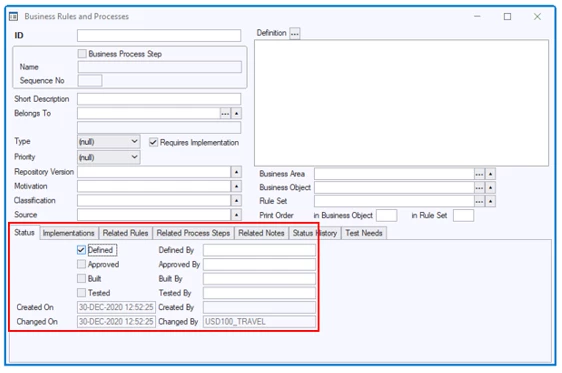Open the Status History tab
This screenshot has width=562, height=373.
click(x=315, y=233)
